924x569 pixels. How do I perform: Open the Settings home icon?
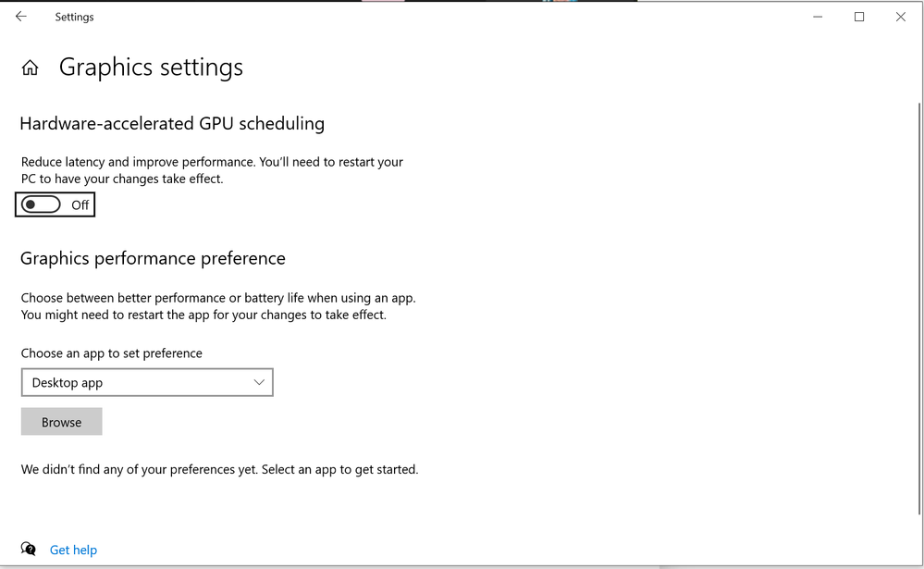click(30, 68)
